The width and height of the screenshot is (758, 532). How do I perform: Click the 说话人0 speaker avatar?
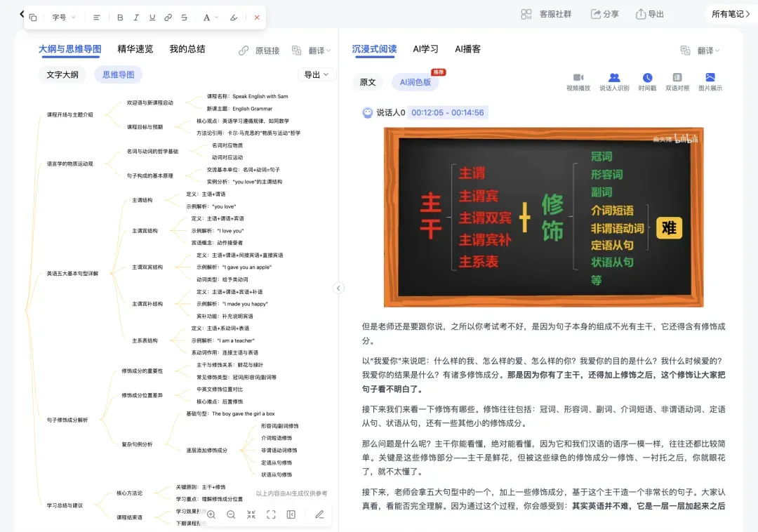pyautogui.click(x=367, y=112)
